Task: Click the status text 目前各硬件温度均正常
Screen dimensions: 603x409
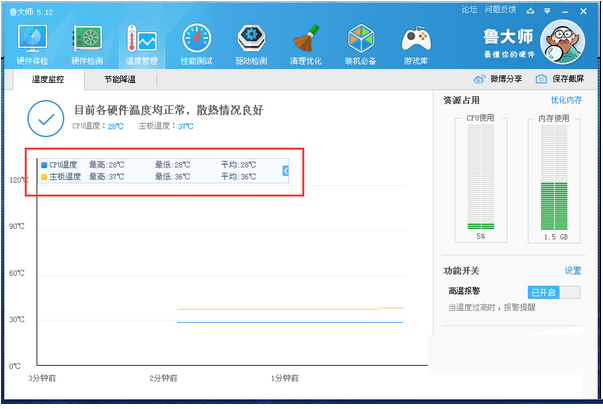Action: (168, 110)
